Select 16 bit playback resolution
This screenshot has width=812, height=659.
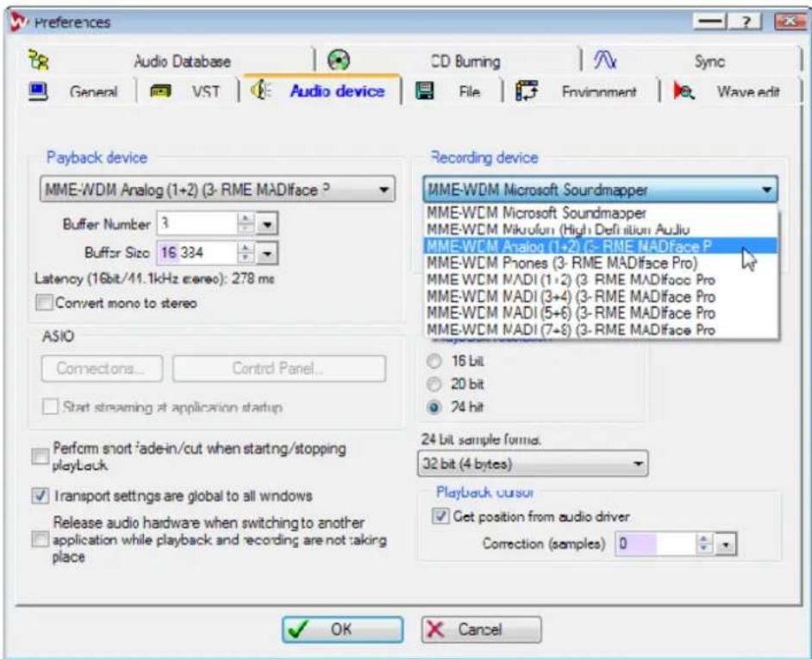[434, 361]
